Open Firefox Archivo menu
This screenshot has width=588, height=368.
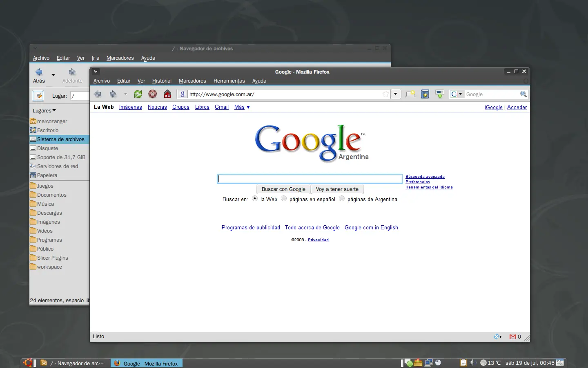(102, 81)
